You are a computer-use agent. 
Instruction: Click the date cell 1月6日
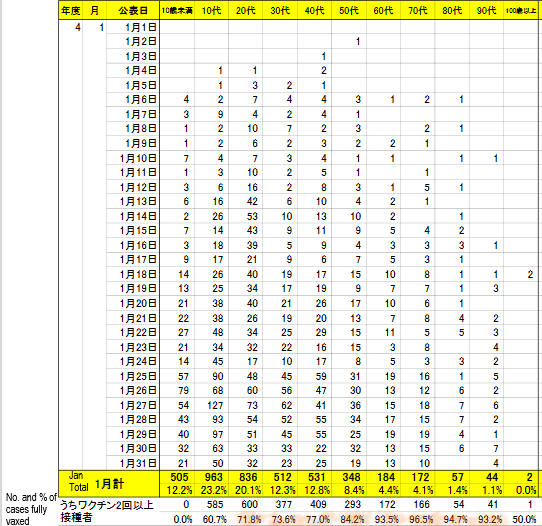click(133, 100)
